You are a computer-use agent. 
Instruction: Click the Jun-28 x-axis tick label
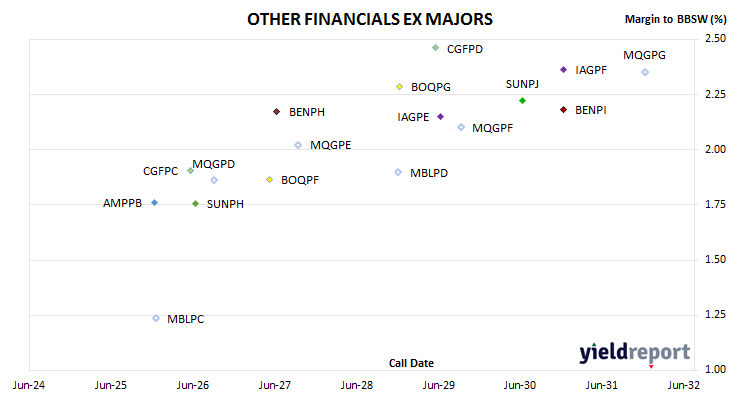click(x=357, y=385)
